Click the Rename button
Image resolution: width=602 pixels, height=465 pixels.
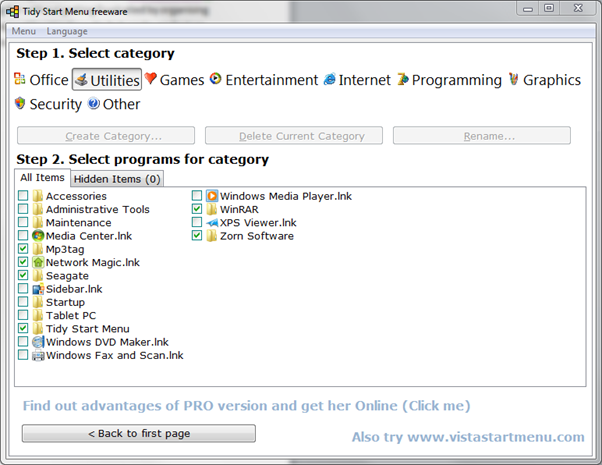coord(482,136)
